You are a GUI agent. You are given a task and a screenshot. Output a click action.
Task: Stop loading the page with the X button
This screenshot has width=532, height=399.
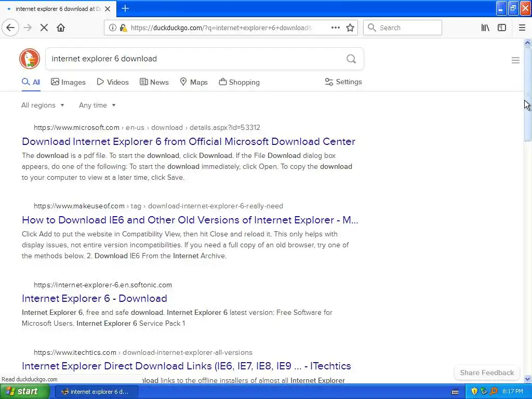(44, 28)
